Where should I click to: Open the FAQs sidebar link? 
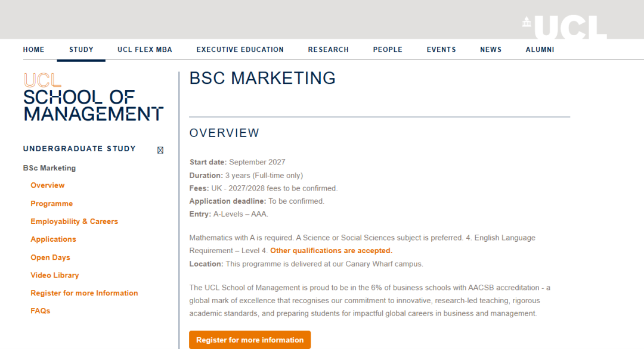click(41, 311)
